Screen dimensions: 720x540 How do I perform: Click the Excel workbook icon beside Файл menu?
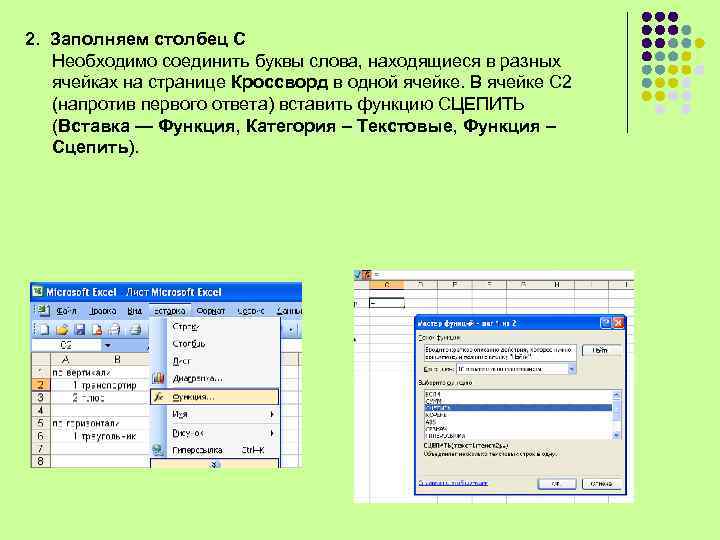click(x=42, y=310)
